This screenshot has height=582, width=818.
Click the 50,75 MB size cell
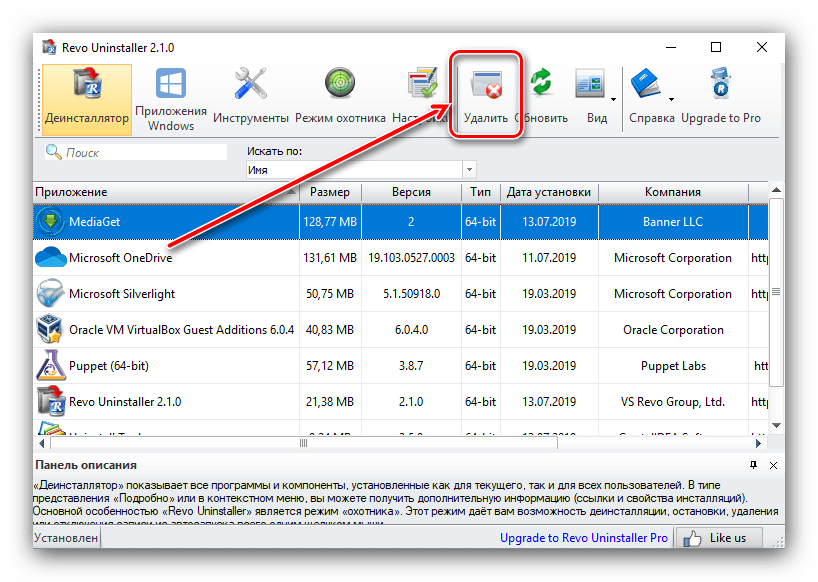click(x=330, y=294)
